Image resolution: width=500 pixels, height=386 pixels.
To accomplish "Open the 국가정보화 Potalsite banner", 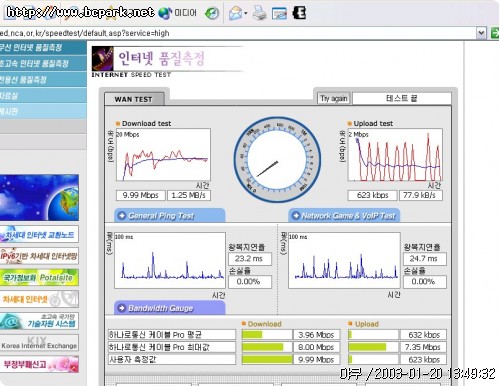I will tap(39, 277).
